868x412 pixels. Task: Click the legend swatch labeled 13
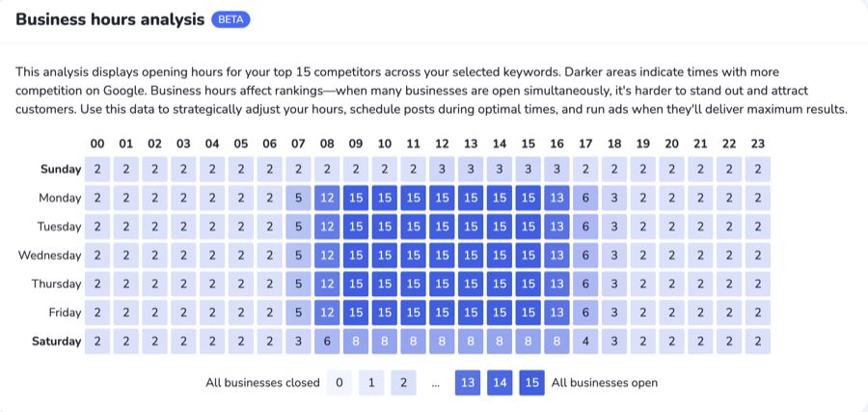tap(468, 383)
